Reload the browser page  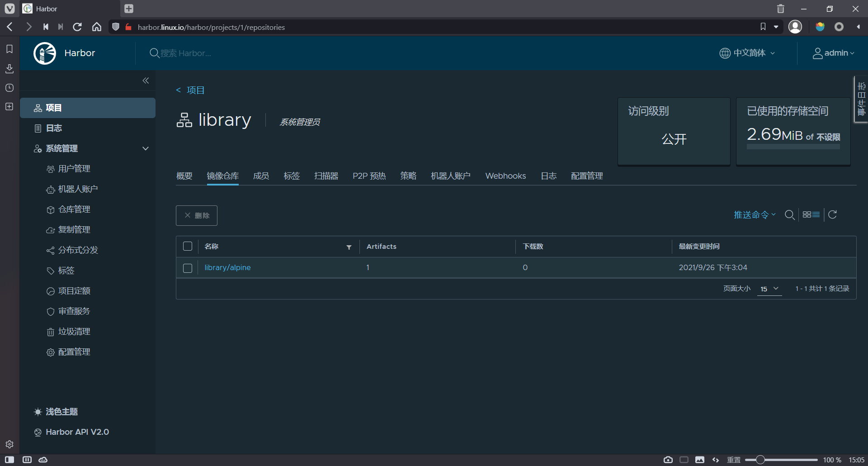click(x=77, y=27)
